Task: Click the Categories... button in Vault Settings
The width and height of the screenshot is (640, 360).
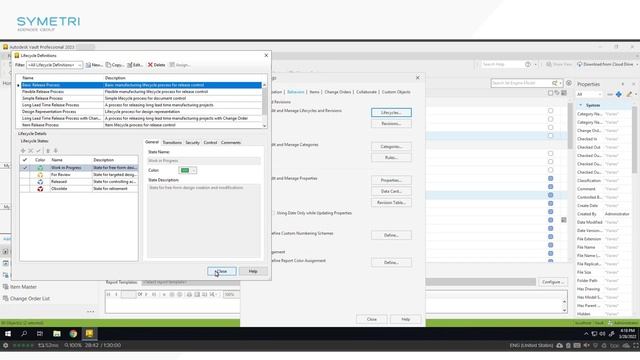Action: (391, 147)
